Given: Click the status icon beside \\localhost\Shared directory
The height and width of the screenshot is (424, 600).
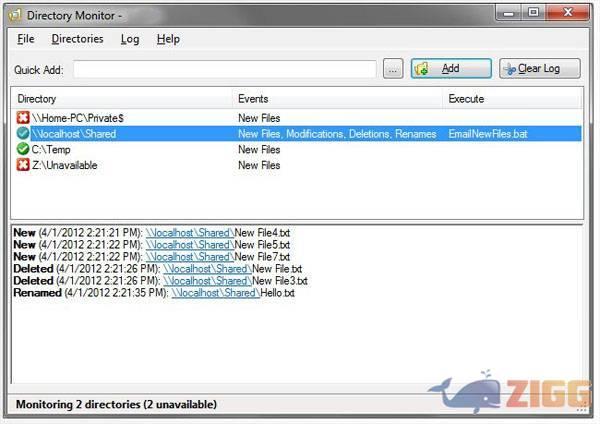Looking at the screenshot, I should [x=23, y=133].
